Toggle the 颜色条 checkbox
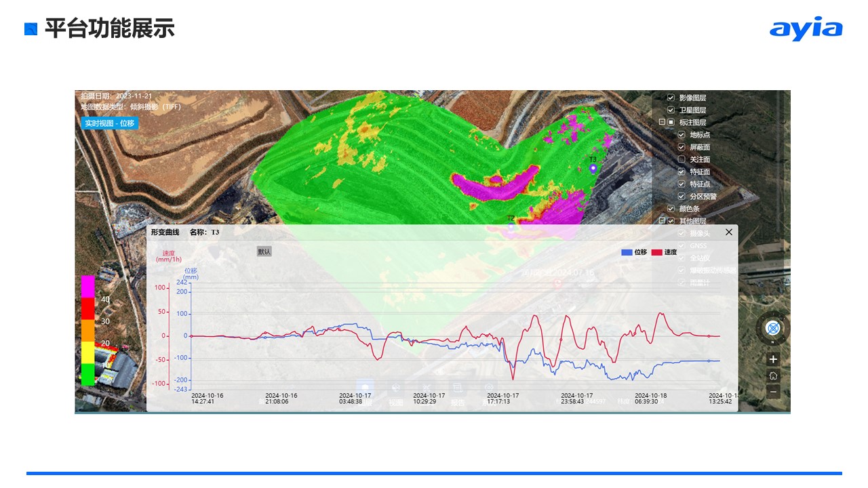 (671, 209)
